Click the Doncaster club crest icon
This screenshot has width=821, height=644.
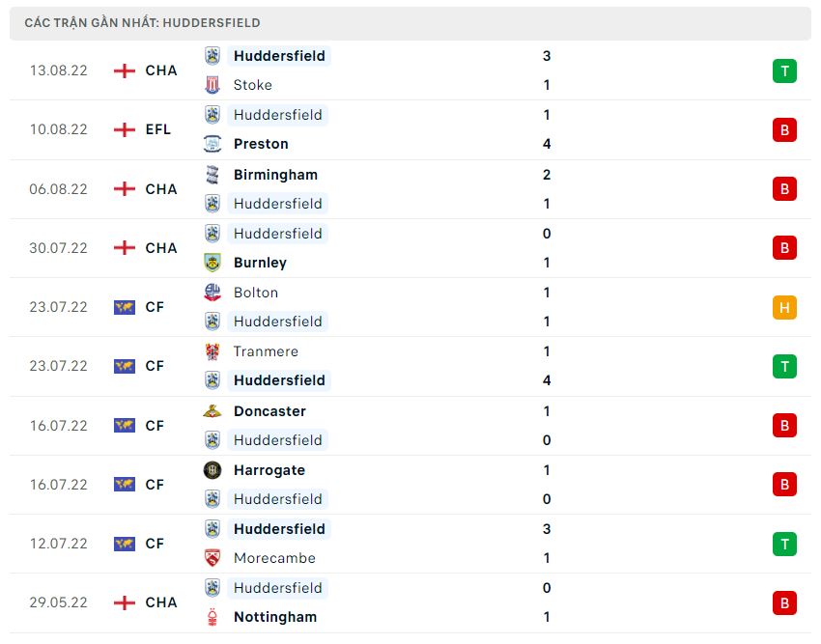click(x=212, y=411)
